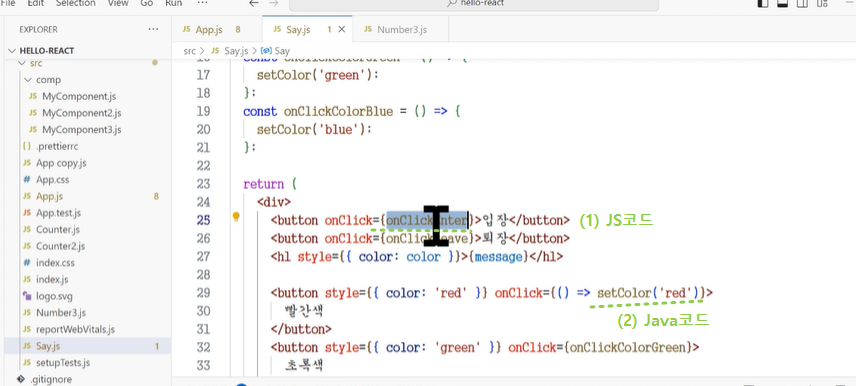Open the File menu
Screen dimensions: 856x386
point(8,3)
